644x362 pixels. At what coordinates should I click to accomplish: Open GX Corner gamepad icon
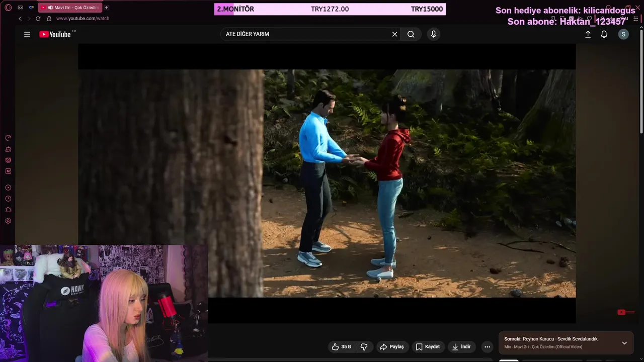point(20,8)
